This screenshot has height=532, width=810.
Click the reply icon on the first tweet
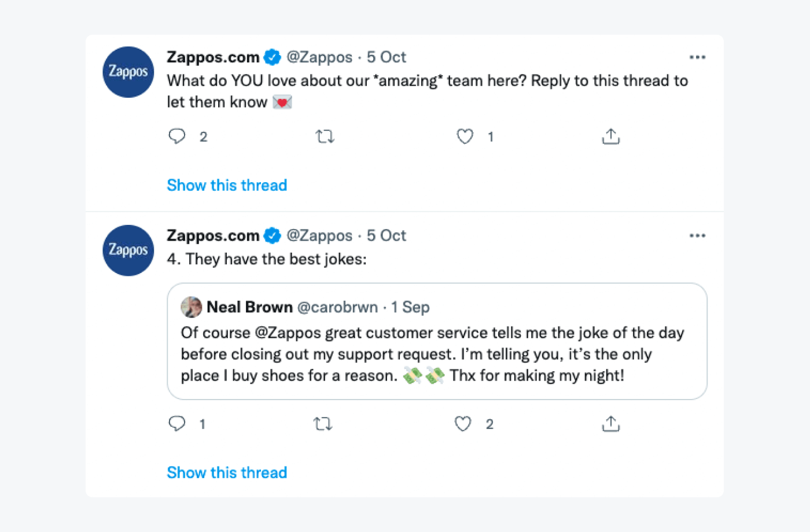point(177,136)
